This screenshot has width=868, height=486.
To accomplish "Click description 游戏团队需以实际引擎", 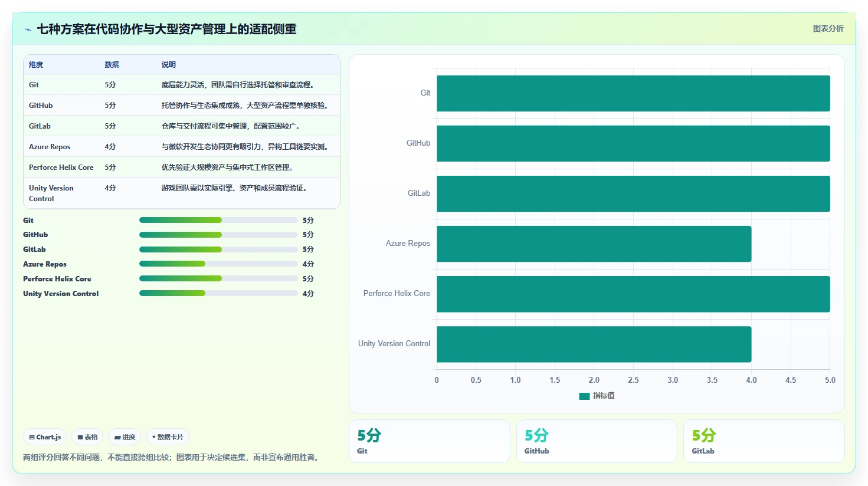I will point(234,188).
